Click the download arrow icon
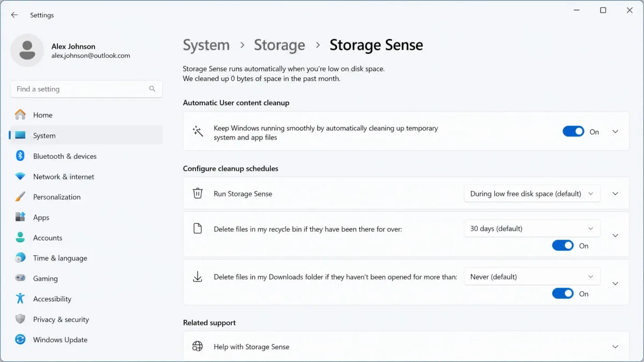This screenshot has height=362, width=644. pyautogui.click(x=198, y=277)
